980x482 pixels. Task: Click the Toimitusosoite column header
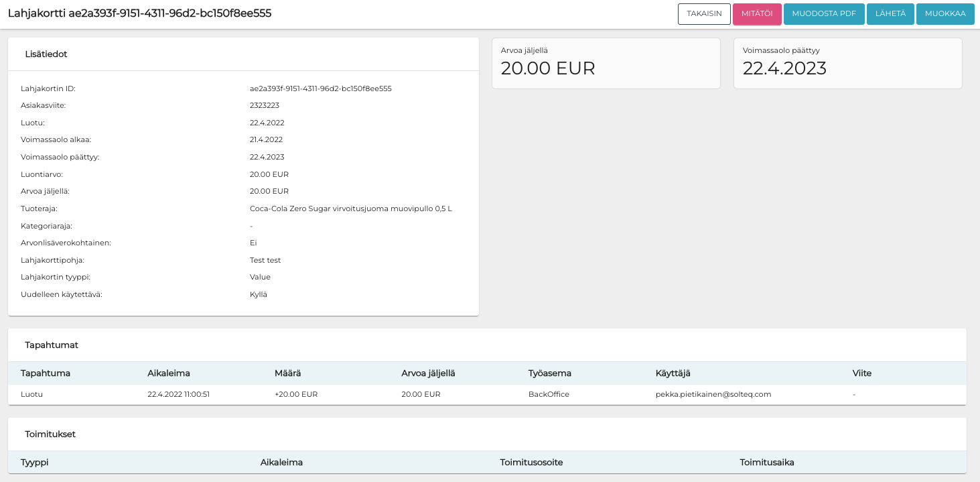pyautogui.click(x=531, y=463)
